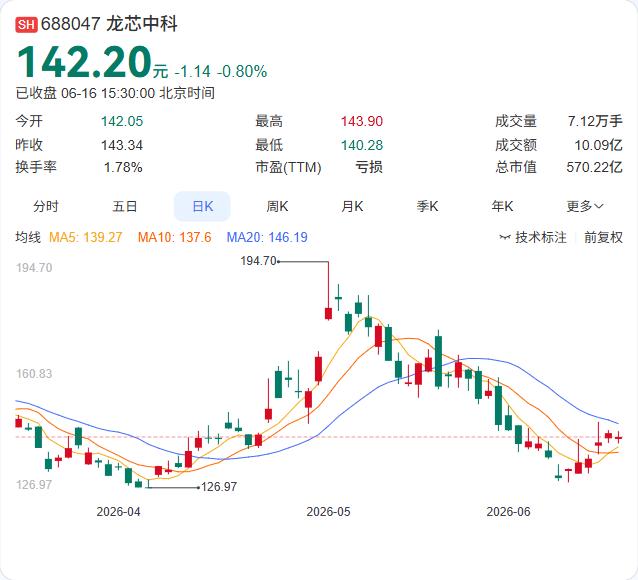Open the 周K chart tab
The image size is (638, 580).
[x=277, y=206]
